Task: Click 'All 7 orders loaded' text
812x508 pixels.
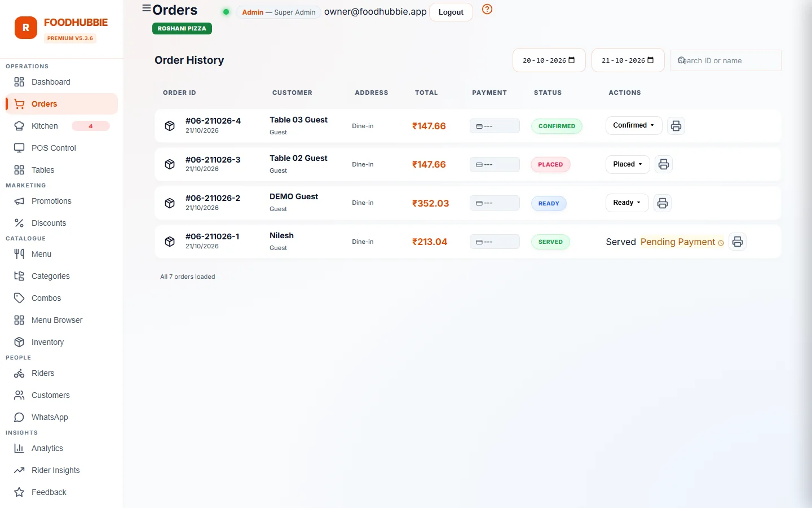Action: point(188,277)
